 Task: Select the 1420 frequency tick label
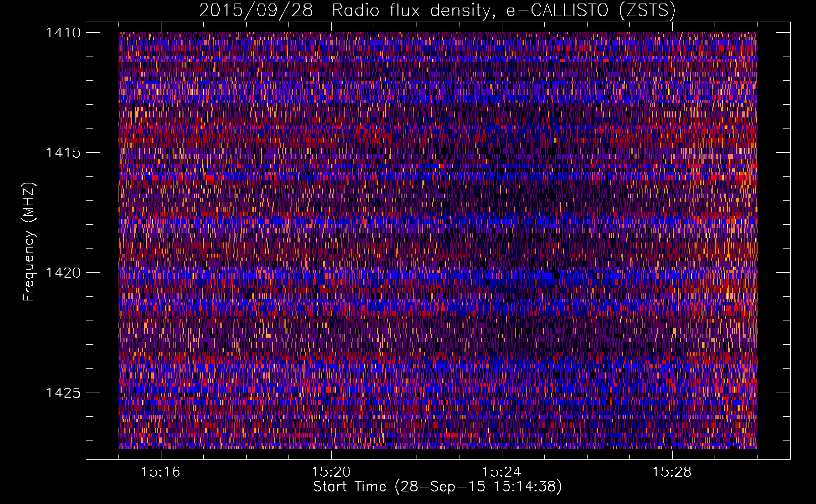(63, 273)
